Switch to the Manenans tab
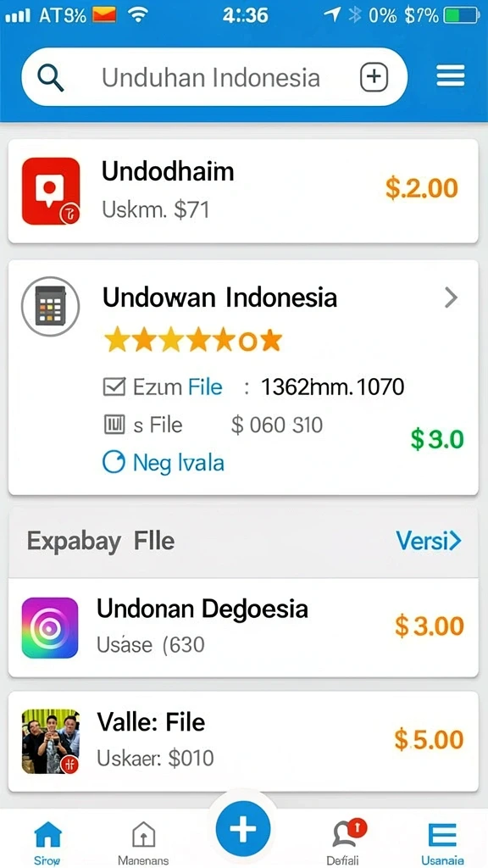488x868 pixels. click(143, 843)
